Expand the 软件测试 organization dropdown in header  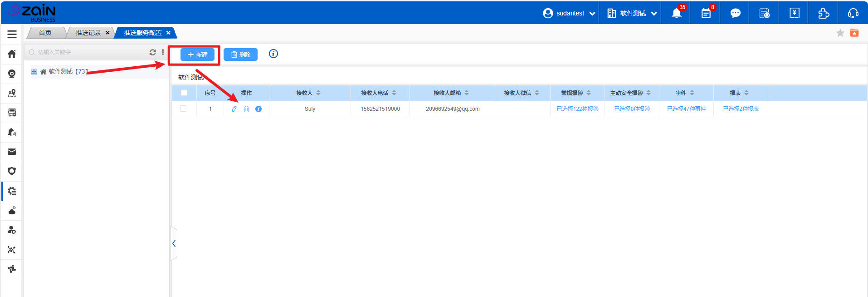pyautogui.click(x=632, y=13)
